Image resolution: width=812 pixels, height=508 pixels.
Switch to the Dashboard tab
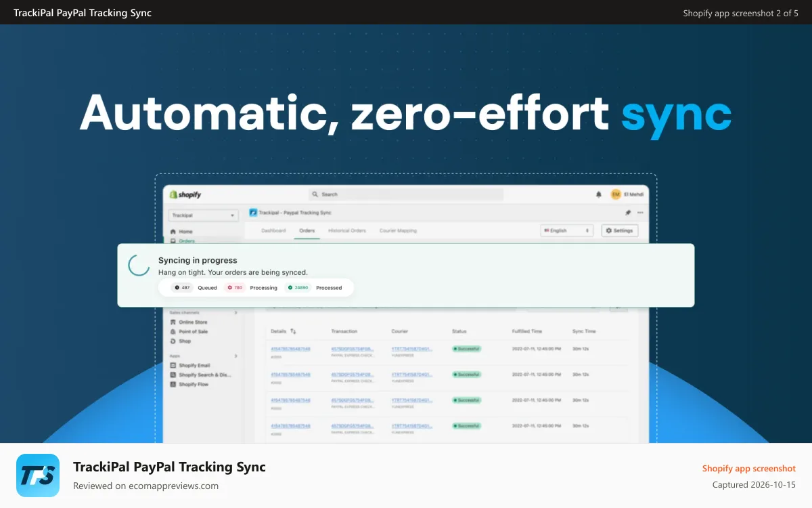click(273, 231)
